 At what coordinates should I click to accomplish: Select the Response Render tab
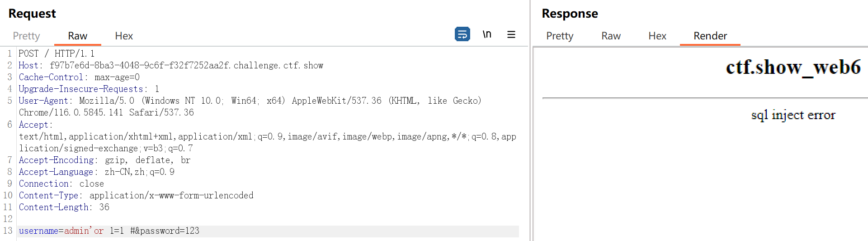(x=710, y=36)
